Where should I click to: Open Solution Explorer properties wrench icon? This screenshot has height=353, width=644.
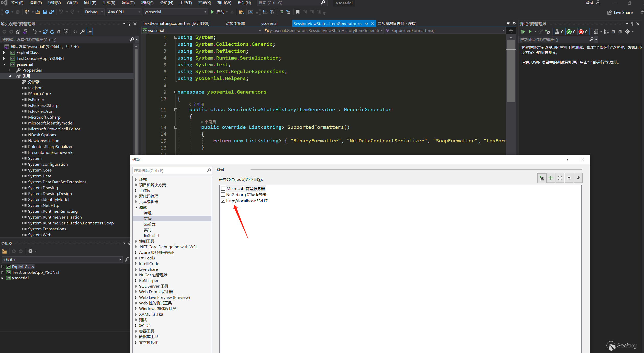[82, 32]
